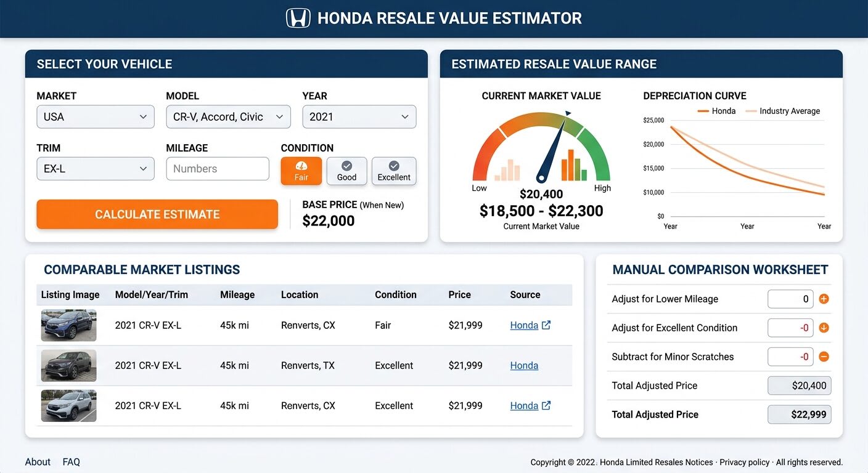
Task: Click the $20,400 Total Adjusted Price field
Action: [x=799, y=386]
